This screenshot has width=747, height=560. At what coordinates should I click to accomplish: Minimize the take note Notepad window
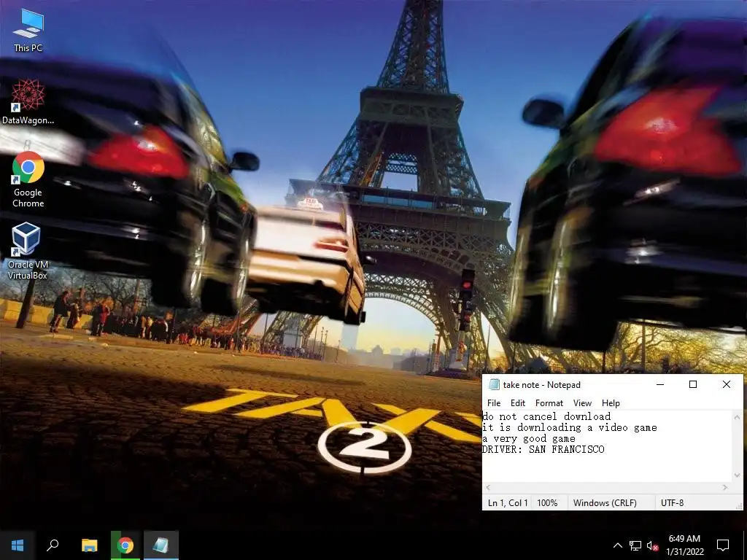(x=660, y=384)
